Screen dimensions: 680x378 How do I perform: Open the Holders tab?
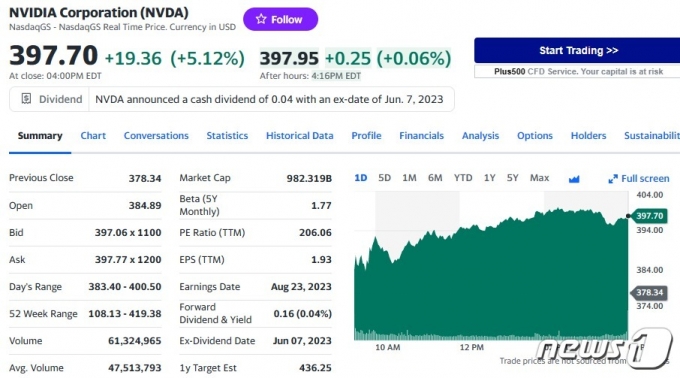pyautogui.click(x=588, y=136)
